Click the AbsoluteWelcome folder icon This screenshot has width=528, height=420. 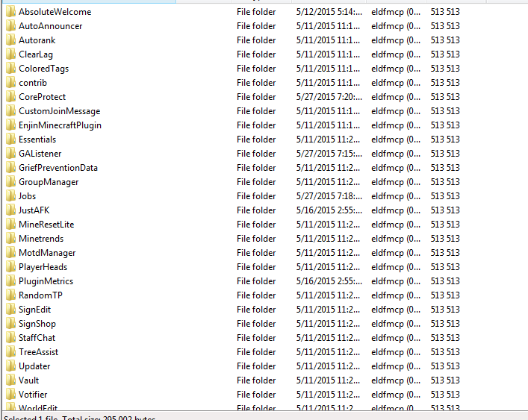[10, 12]
